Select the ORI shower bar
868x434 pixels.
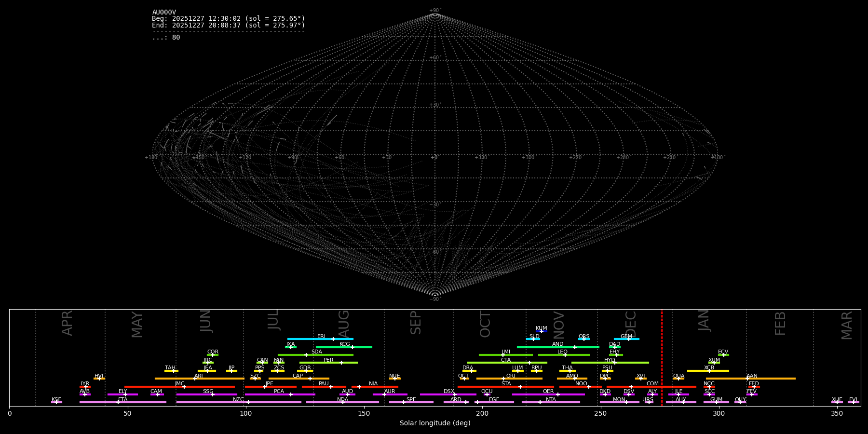click(x=509, y=379)
